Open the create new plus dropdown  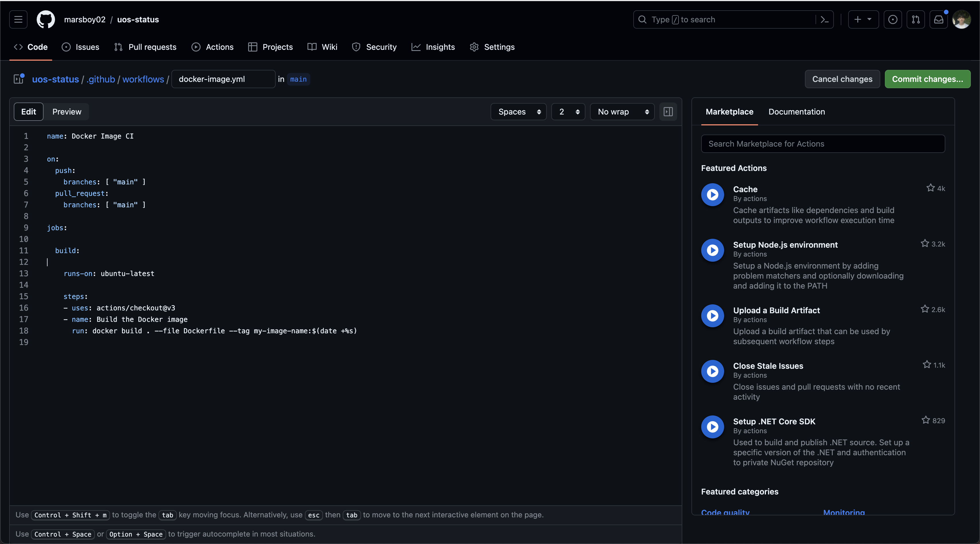[863, 19]
